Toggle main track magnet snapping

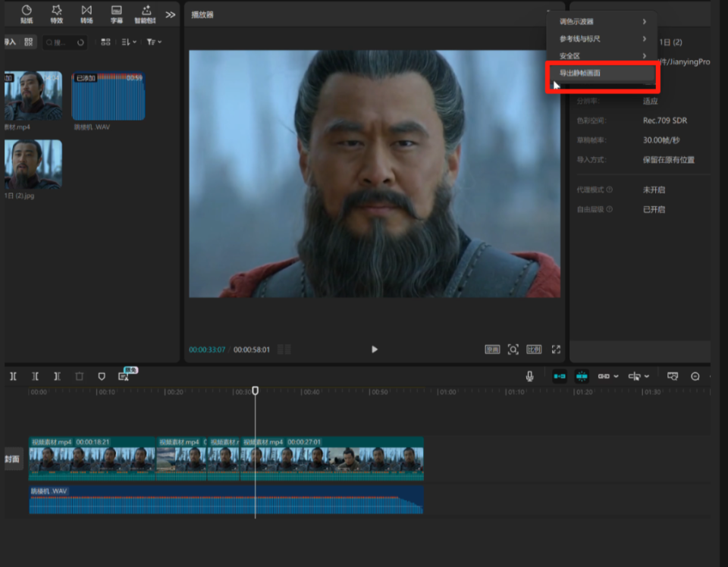pos(560,376)
